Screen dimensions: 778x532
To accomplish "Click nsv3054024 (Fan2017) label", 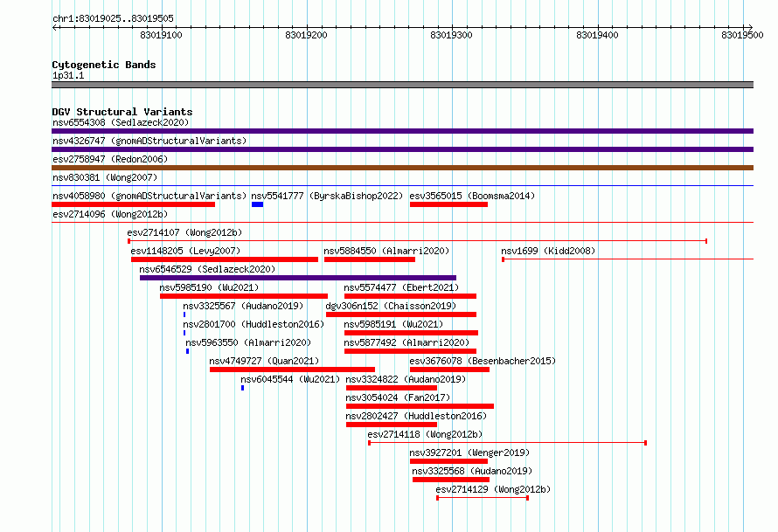I will tap(398, 397).
